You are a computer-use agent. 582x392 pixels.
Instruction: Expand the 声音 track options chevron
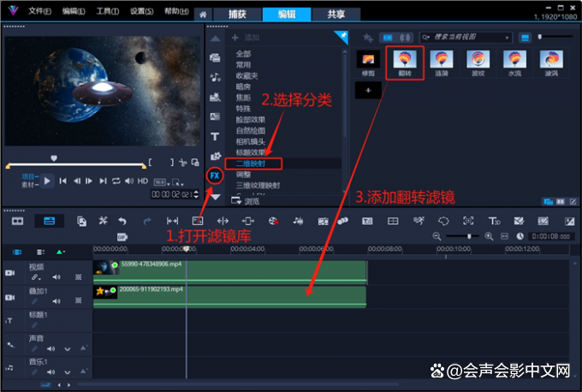pos(67,349)
